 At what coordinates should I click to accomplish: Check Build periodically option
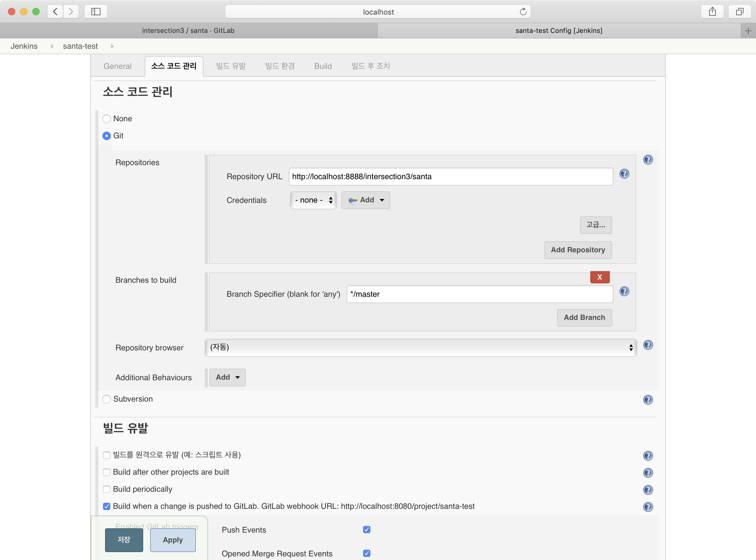coord(106,489)
